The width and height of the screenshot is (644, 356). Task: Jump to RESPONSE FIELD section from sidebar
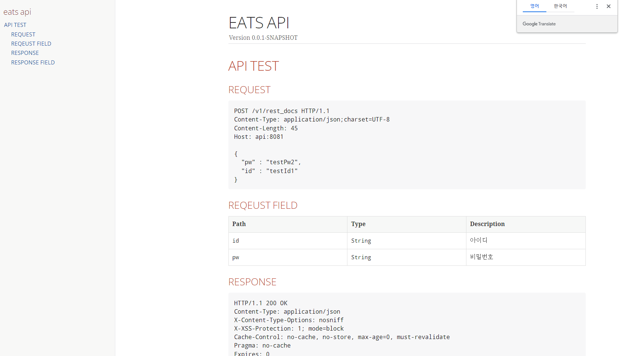pyautogui.click(x=33, y=62)
